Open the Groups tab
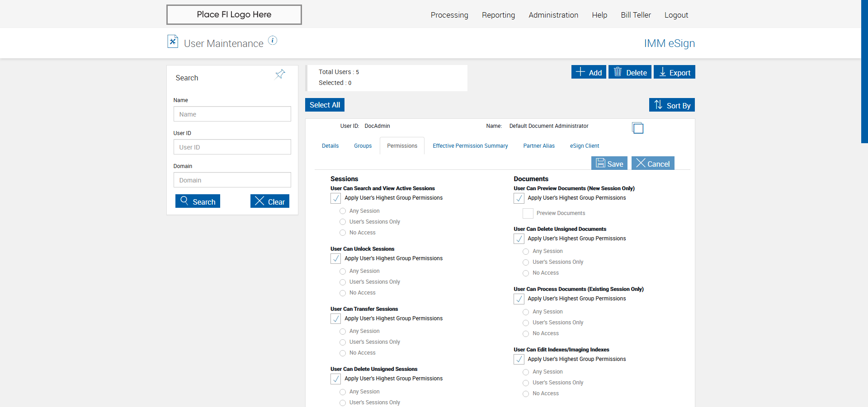The image size is (868, 407). [x=363, y=146]
